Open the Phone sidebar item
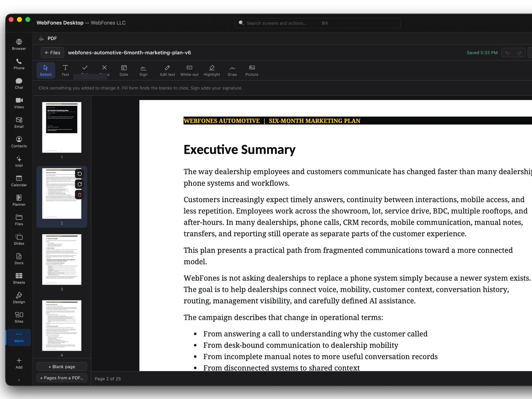The height and width of the screenshot is (399, 532). click(19, 64)
